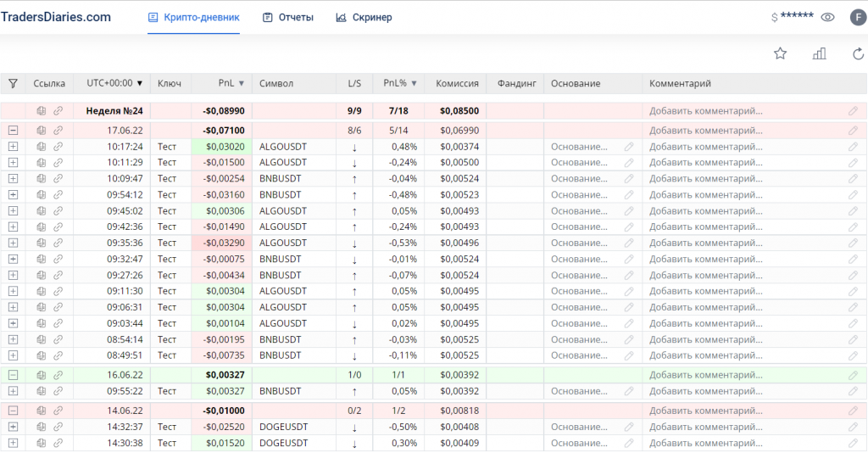Viewport: 868px width, 453px height.
Task: Edit comment pencil in the 16.06.22 row
Action: 853,375
